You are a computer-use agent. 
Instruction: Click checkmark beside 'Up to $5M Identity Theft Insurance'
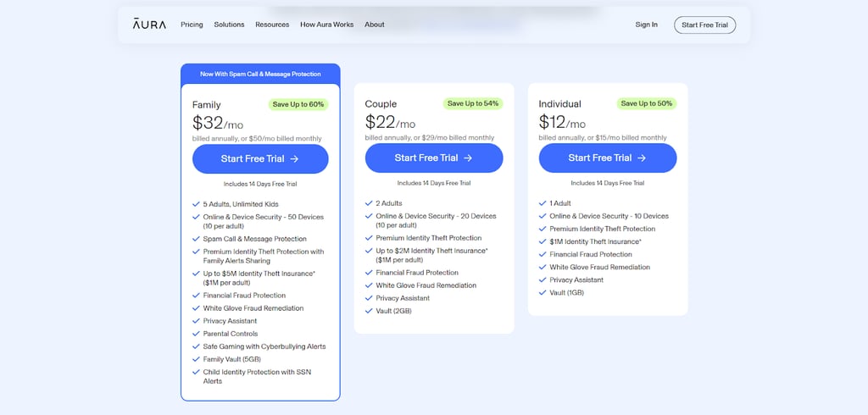[x=196, y=274]
